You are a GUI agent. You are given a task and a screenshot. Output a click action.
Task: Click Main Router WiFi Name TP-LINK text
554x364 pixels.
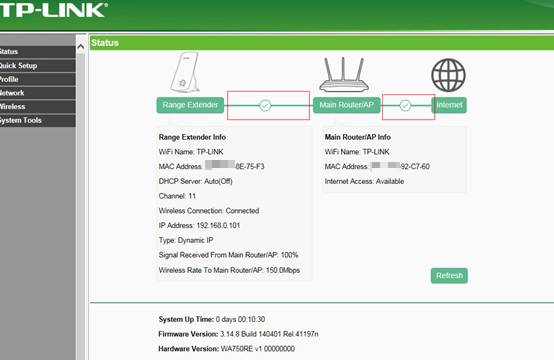pyautogui.click(x=357, y=152)
